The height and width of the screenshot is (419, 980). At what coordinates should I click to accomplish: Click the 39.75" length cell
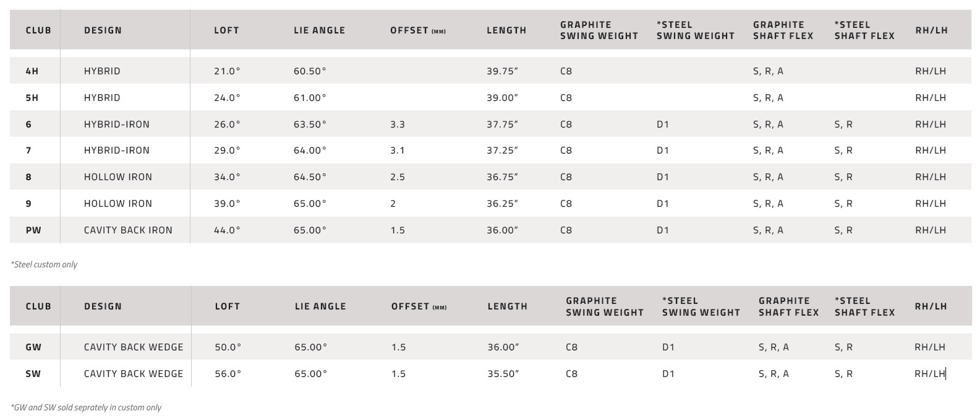[x=502, y=71]
